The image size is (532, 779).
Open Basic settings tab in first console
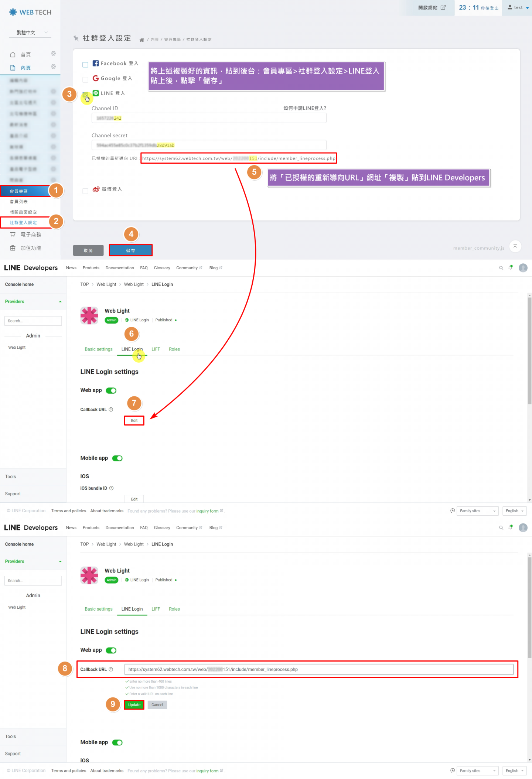[x=99, y=349]
